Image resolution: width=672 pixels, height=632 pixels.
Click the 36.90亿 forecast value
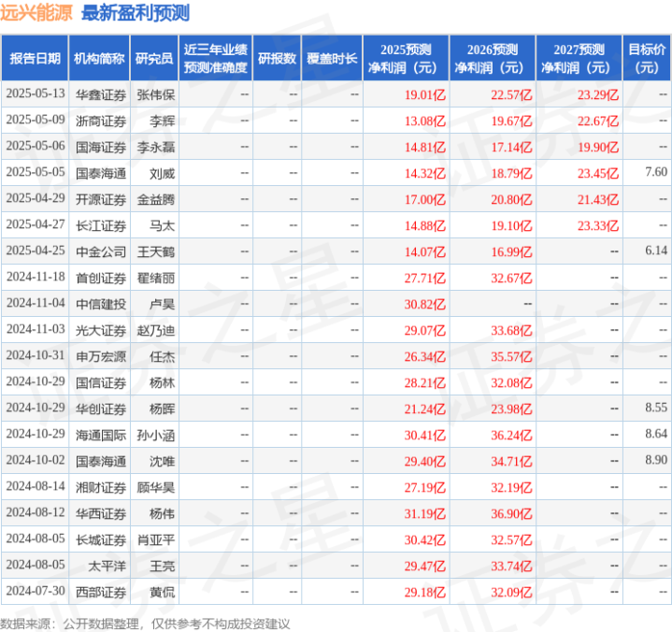pyautogui.click(x=512, y=513)
